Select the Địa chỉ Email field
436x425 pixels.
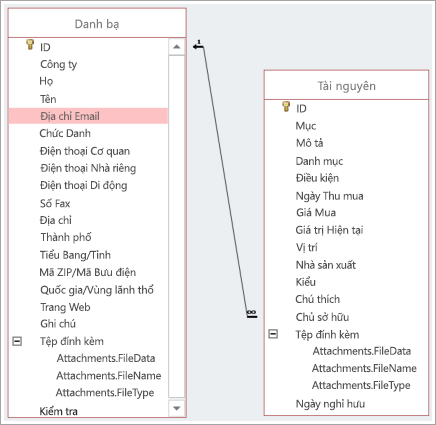tap(88, 116)
